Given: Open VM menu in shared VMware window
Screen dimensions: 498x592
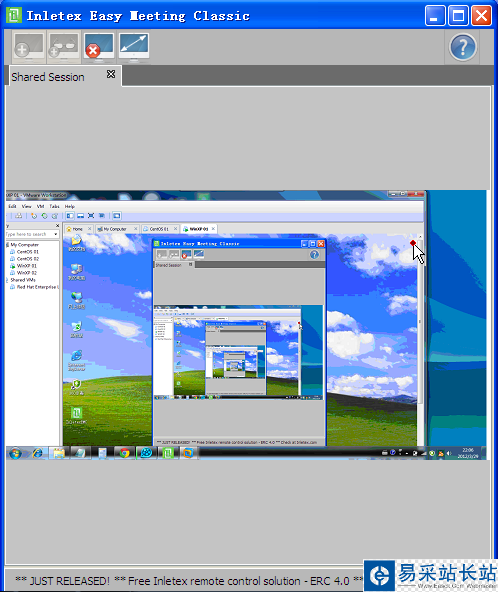Looking at the screenshot, I should click(40, 207).
